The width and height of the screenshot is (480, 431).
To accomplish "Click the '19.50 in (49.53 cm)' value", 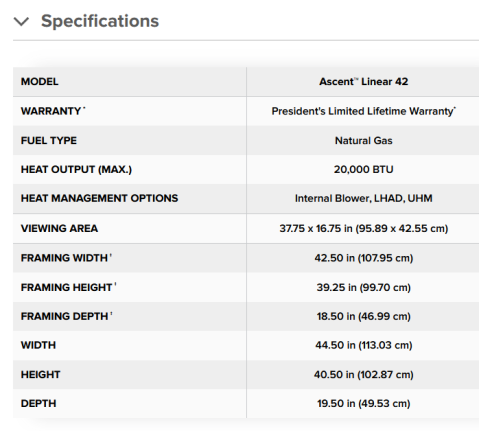I will [x=363, y=403].
